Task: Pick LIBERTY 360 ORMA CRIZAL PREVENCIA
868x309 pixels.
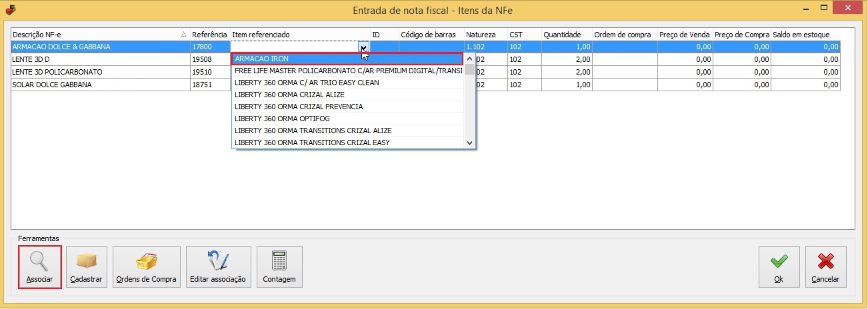Action: click(347, 107)
